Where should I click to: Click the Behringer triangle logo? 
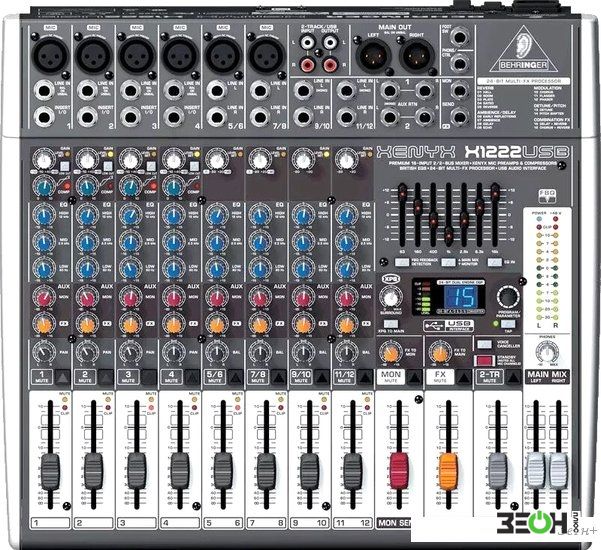tap(524, 49)
